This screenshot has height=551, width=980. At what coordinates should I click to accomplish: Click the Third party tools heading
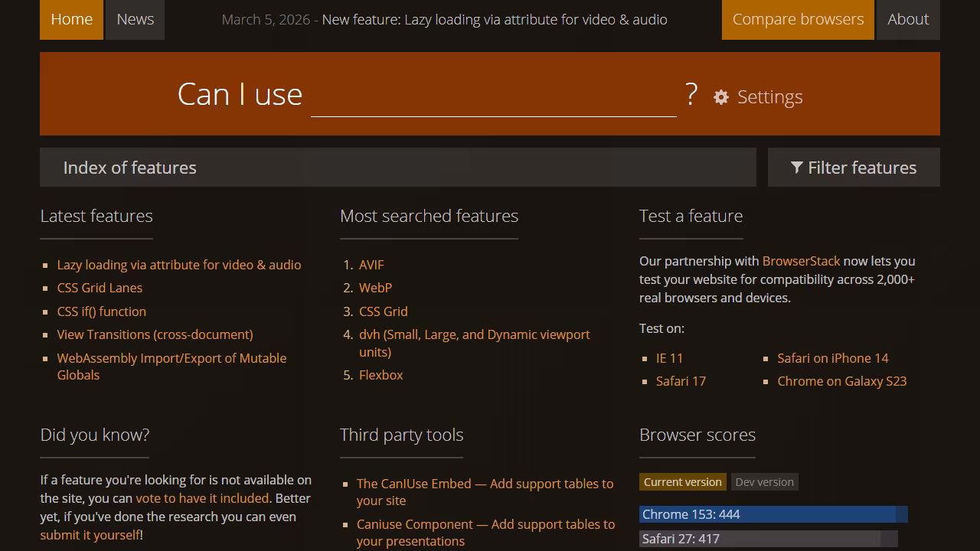401,435
